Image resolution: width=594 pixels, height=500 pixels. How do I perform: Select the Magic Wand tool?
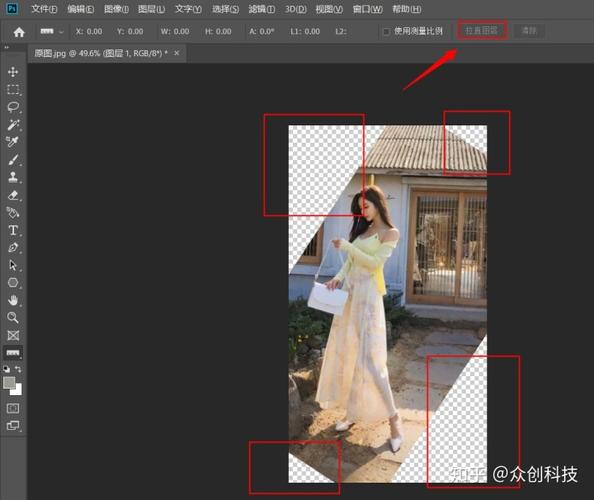pos(13,125)
